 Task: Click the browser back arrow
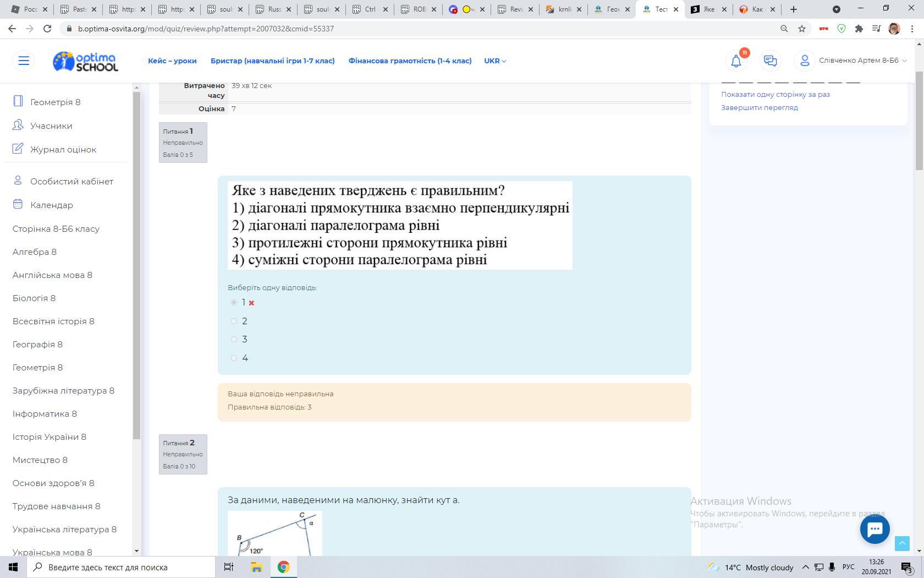tap(12, 29)
